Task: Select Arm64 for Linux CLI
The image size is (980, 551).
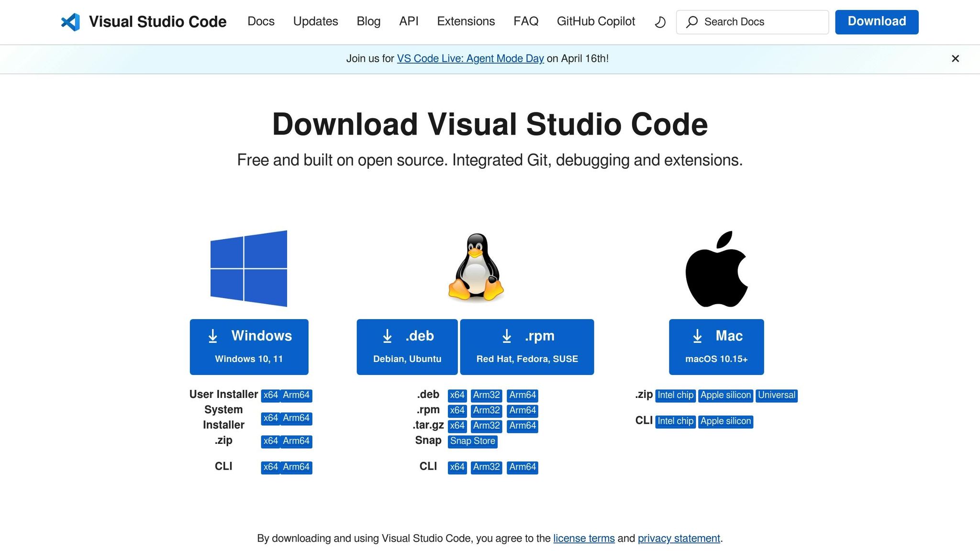Action: pos(523,467)
